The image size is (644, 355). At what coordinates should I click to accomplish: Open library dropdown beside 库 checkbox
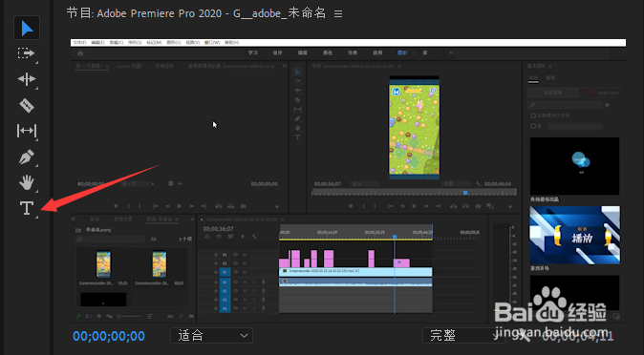pyautogui.click(x=574, y=126)
